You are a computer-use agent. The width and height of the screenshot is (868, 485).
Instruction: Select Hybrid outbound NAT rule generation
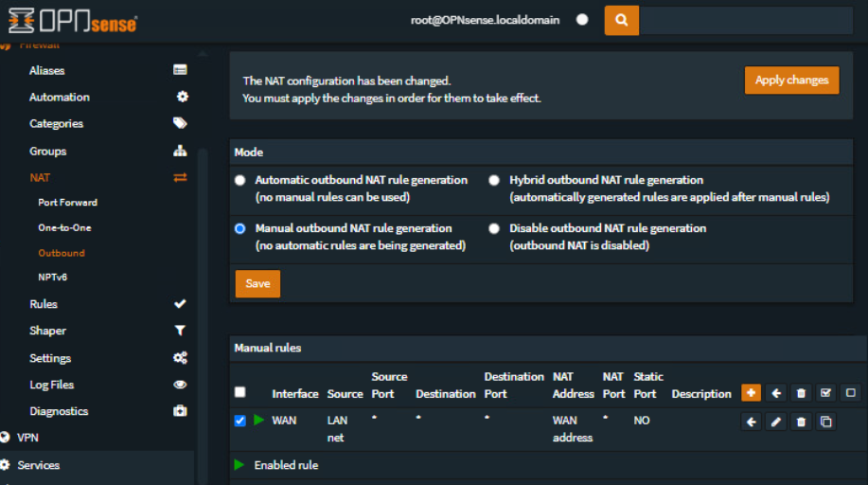click(494, 180)
